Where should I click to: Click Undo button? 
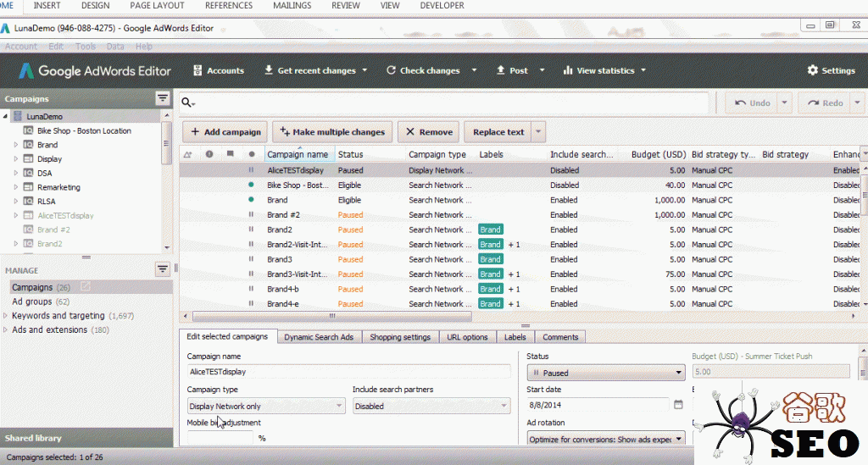753,102
